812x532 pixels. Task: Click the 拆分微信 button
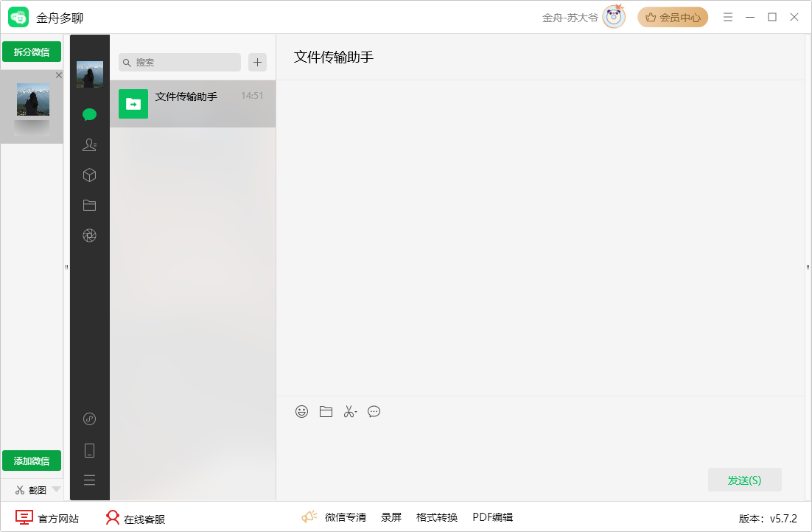(x=32, y=52)
